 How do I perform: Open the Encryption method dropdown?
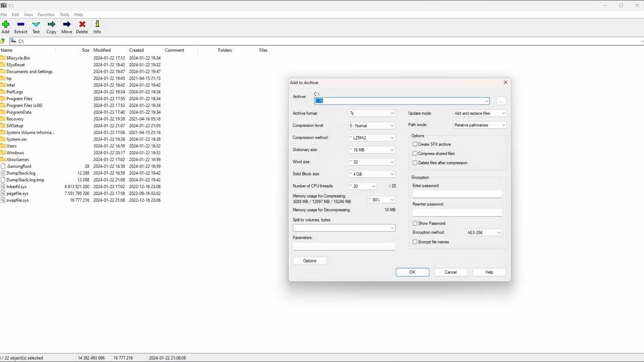484,232
